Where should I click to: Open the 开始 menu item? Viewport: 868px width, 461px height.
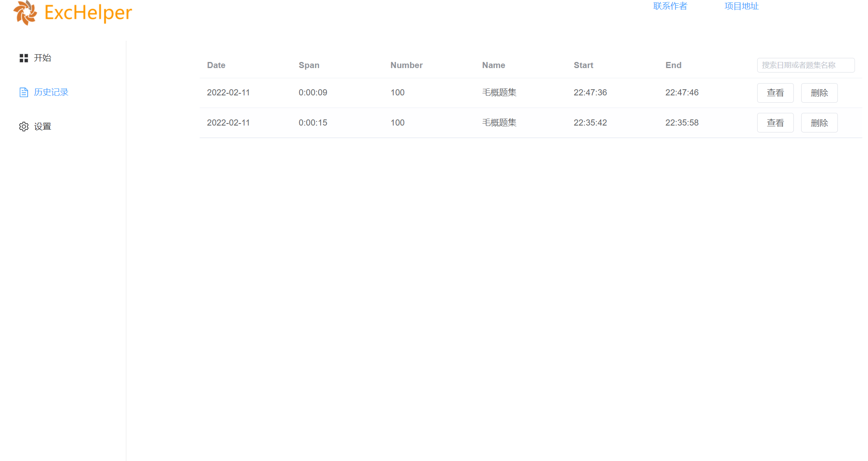click(42, 58)
